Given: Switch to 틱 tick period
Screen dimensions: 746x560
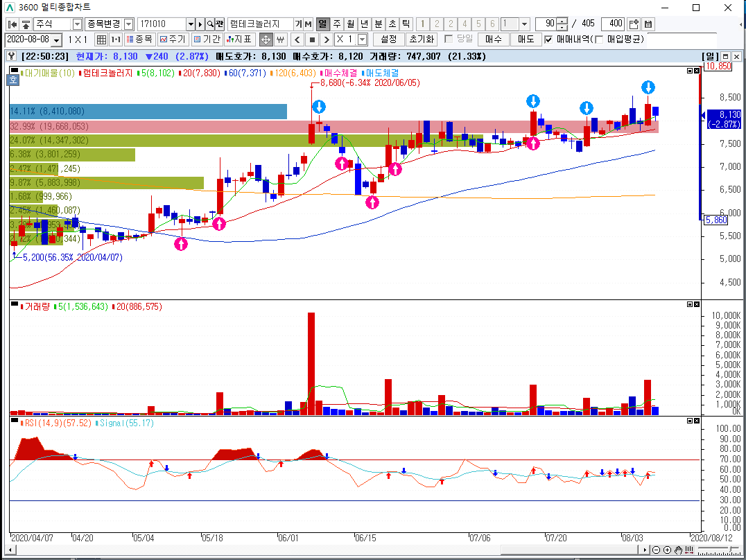Looking at the screenshot, I should [x=406, y=24].
